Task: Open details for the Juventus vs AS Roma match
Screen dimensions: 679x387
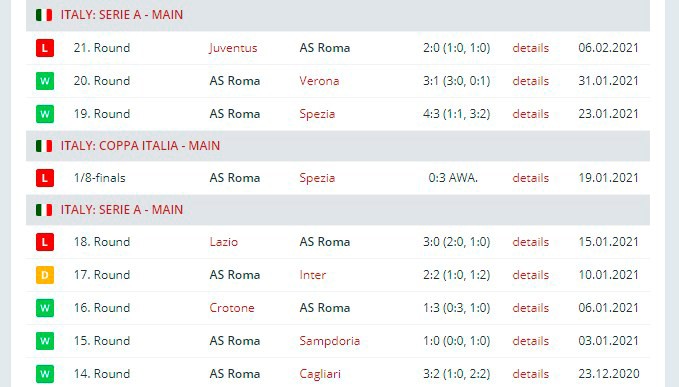Action: point(530,48)
